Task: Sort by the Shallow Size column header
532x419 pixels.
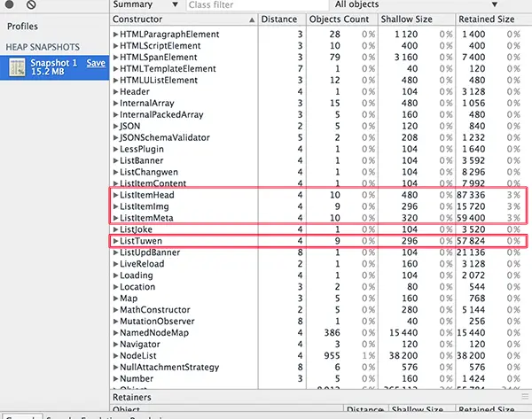Action: 417,19
